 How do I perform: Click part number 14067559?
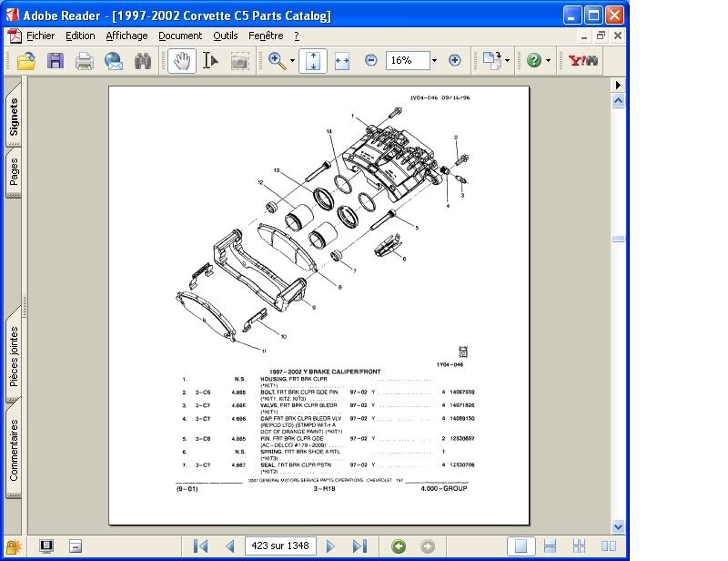(x=462, y=393)
